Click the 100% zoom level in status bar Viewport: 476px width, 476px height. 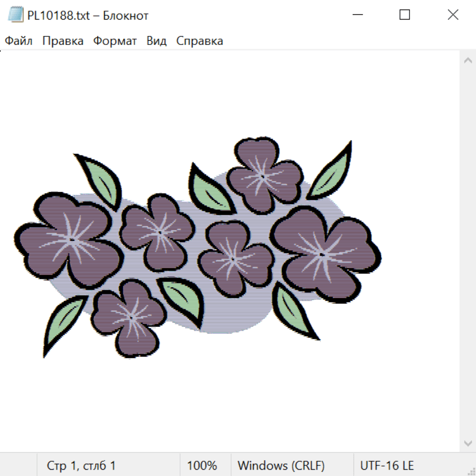pyautogui.click(x=202, y=466)
